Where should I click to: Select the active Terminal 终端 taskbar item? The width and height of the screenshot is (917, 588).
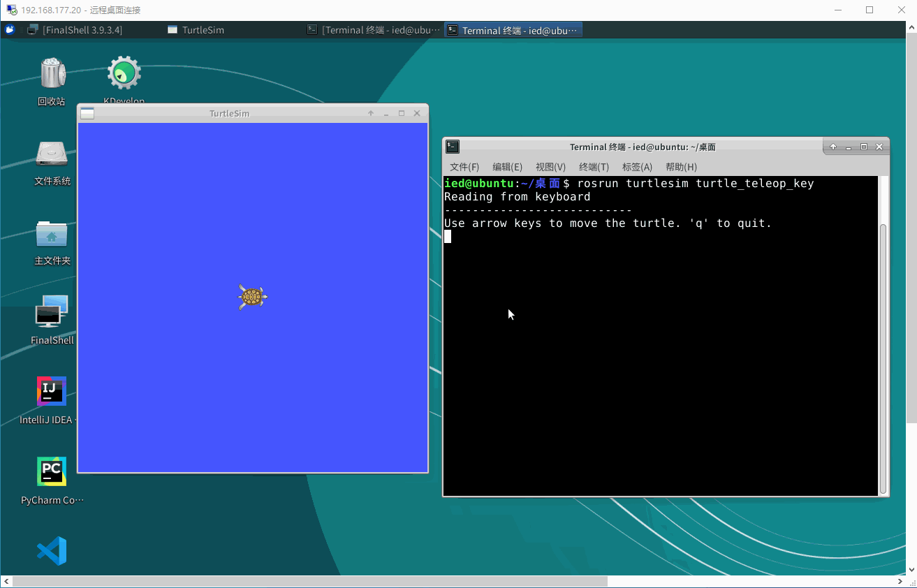point(513,30)
